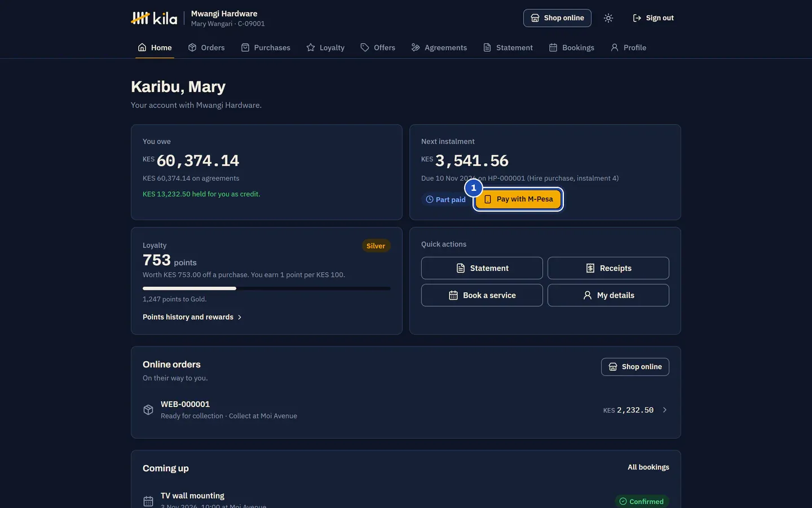Go to the Bookings tab
Screen dimensions: 812x508
(x=572, y=47)
